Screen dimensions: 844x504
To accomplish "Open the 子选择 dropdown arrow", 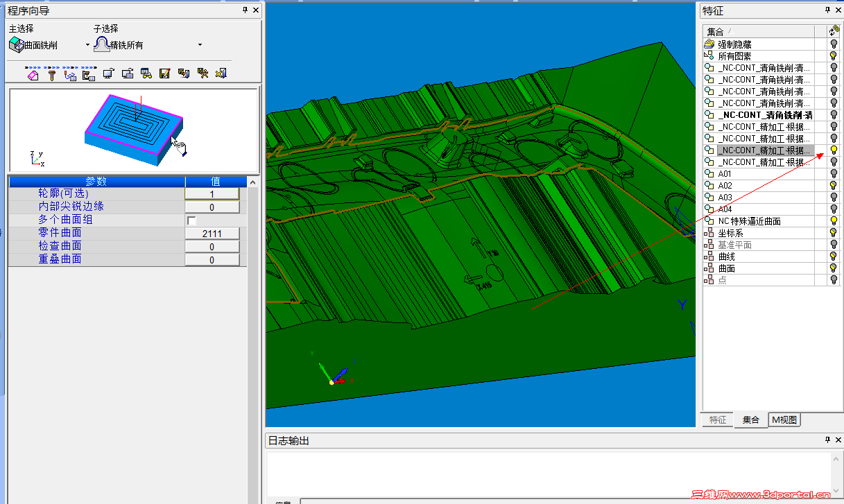I will pyautogui.click(x=200, y=45).
